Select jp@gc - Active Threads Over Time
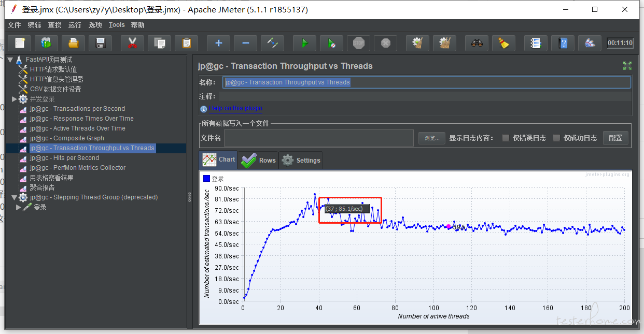644x334 pixels. pyautogui.click(x=77, y=128)
